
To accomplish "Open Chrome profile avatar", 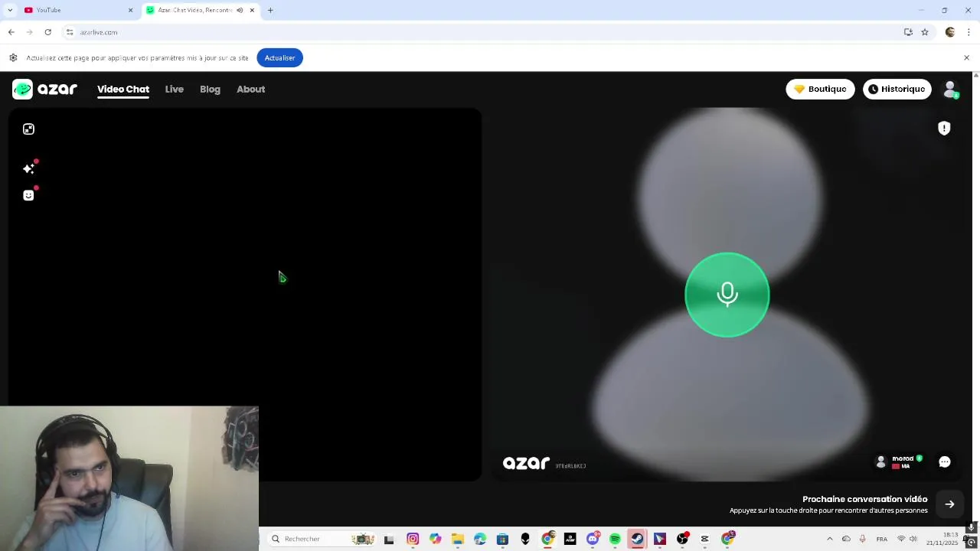I will [950, 32].
